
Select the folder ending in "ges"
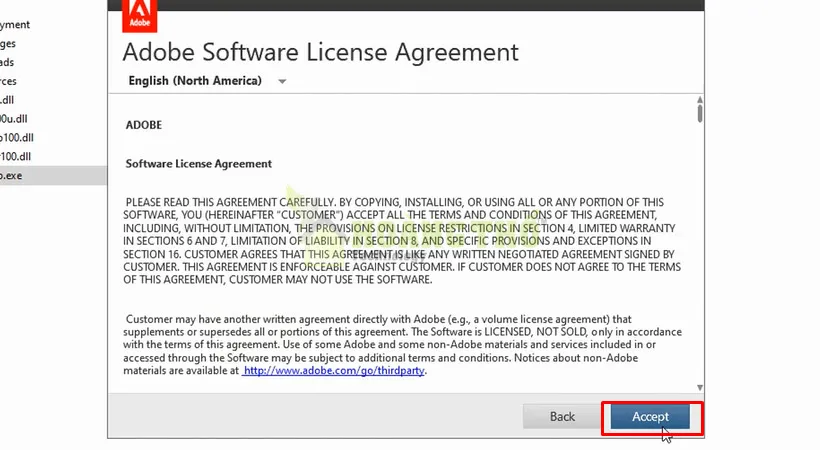point(8,43)
